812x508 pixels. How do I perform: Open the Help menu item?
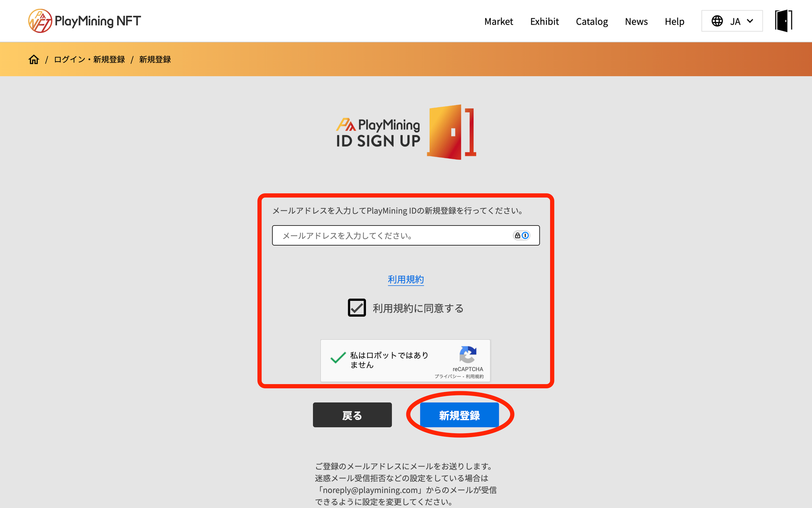674,21
